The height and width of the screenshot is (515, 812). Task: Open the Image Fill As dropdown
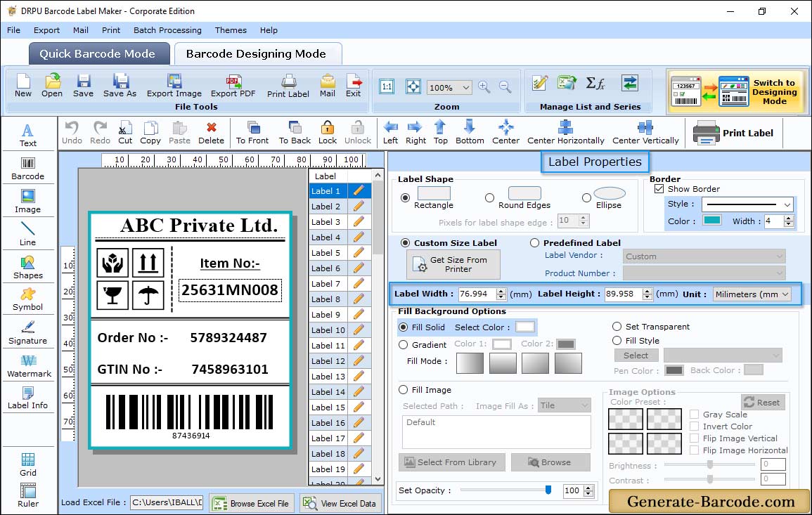pos(565,405)
